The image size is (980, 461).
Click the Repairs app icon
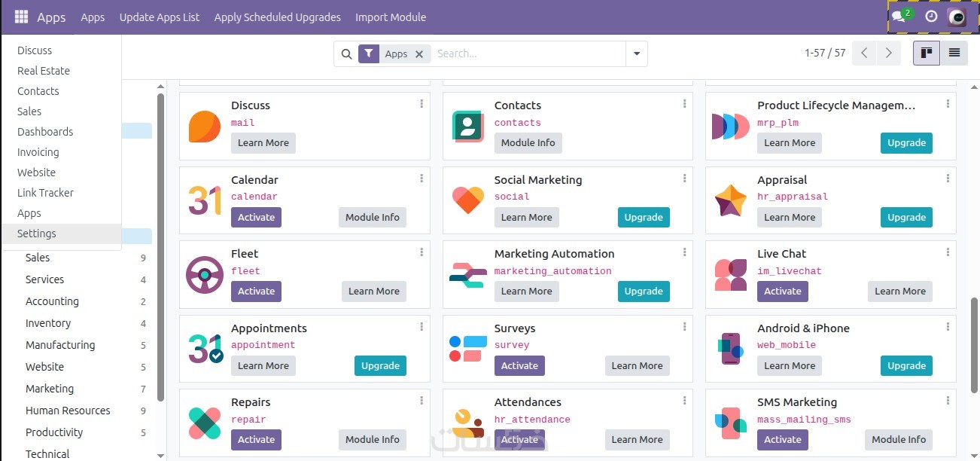pos(204,423)
